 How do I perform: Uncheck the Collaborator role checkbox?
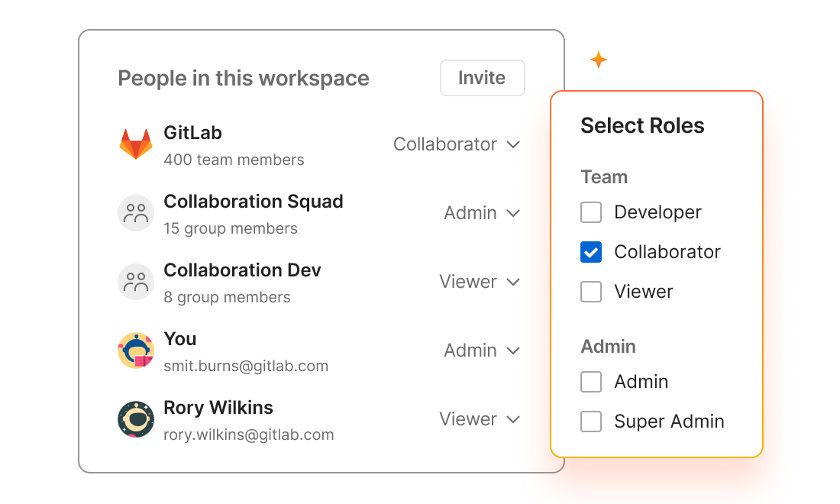pyautogui.click(x=591, y=252)
